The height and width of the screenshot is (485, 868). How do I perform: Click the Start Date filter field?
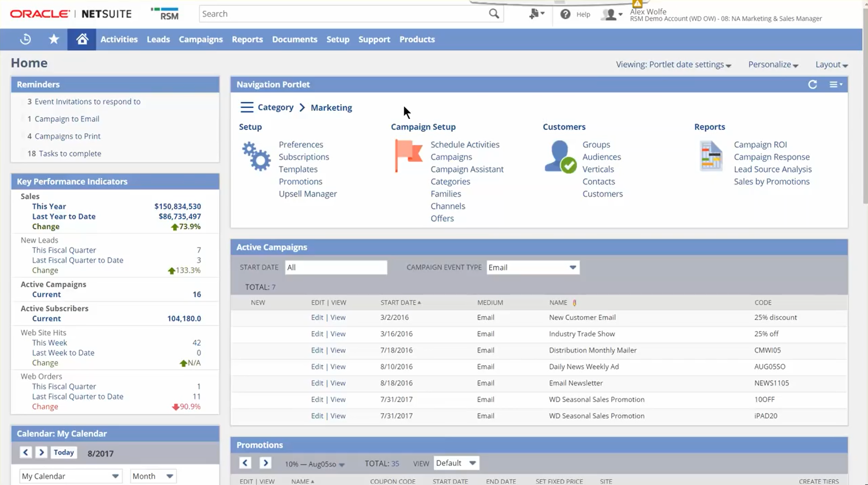pyautogui.click(x=336, y=267)
